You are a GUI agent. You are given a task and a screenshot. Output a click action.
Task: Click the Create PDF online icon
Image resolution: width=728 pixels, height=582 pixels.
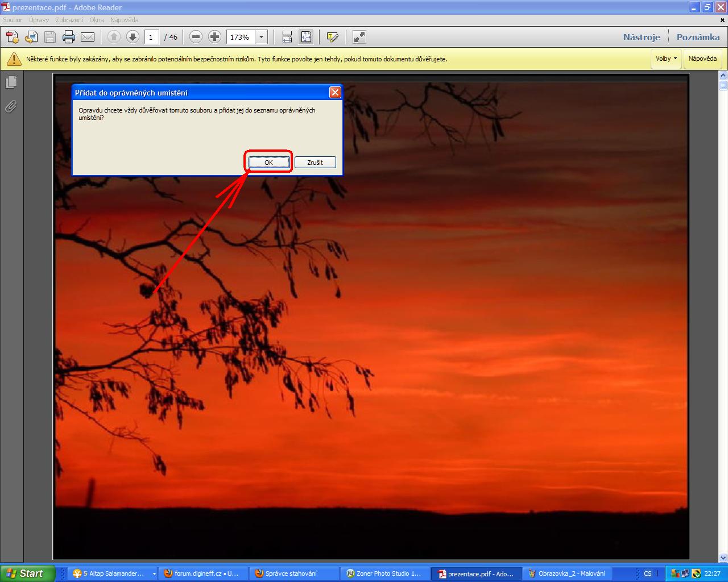[x=13, y=38]
